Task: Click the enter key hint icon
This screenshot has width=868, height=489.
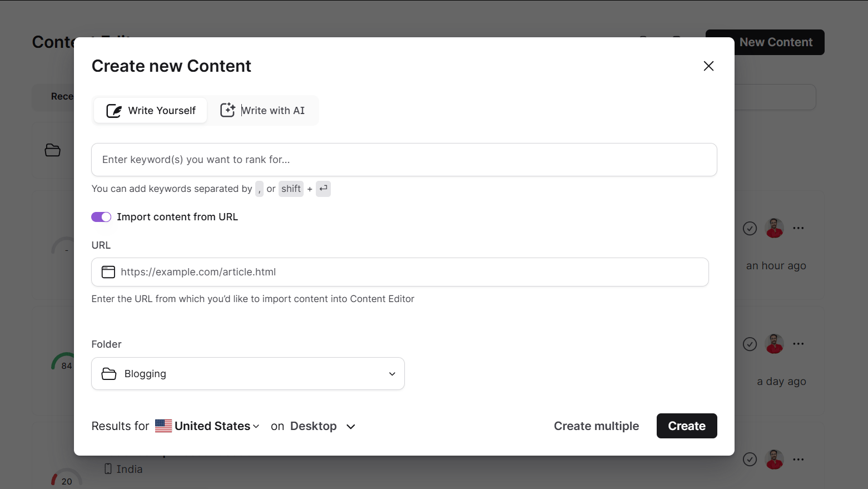Action: (x=324, y=189)
